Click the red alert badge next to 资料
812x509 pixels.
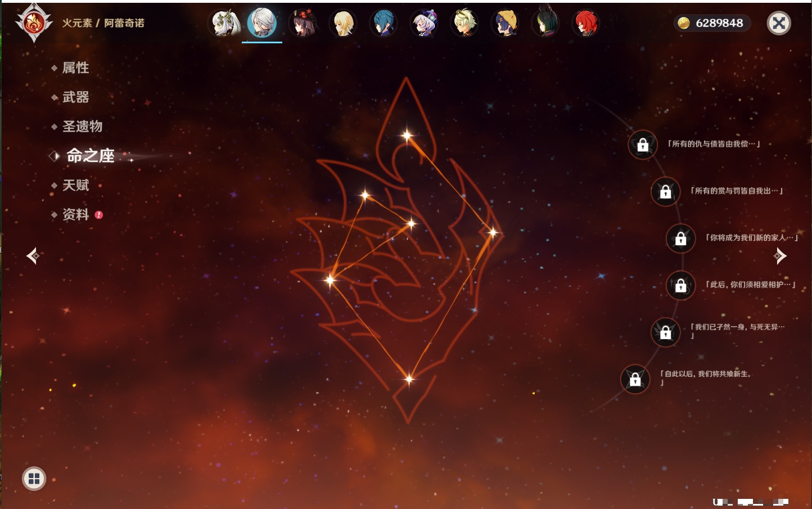coord(99,215)
